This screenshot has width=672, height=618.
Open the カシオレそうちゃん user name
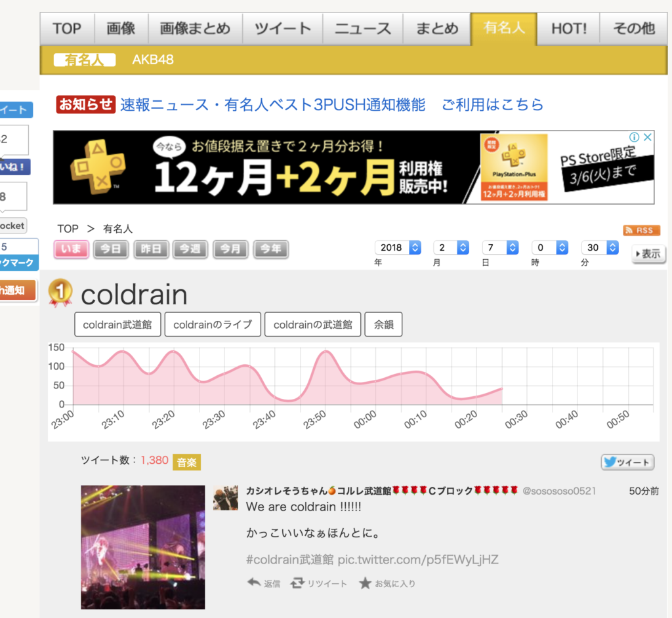pos(383,491)
